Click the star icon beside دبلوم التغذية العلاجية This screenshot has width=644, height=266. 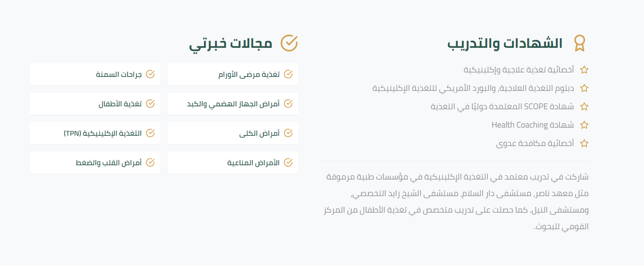[x=584, y=88]
